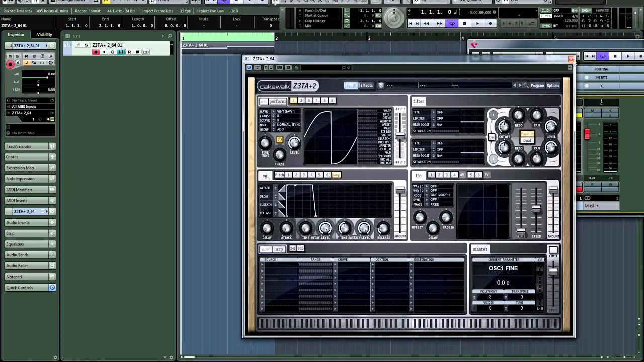
Task: Click the Play button in the transport
Action: [477, 24]
